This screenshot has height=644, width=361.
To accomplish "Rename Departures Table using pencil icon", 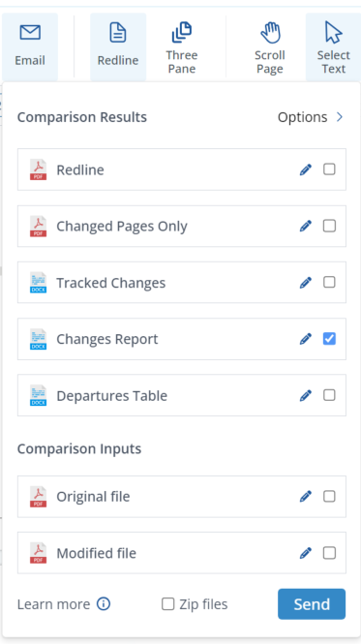I will pyautogui.click(x=306, y=395).
